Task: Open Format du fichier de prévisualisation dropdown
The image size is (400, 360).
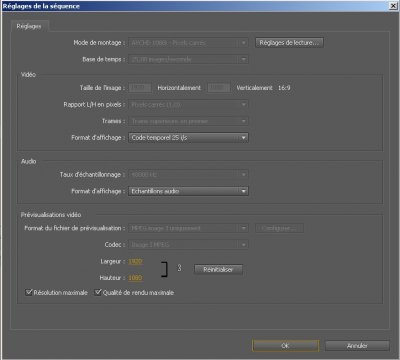Action: coord(188,228)
